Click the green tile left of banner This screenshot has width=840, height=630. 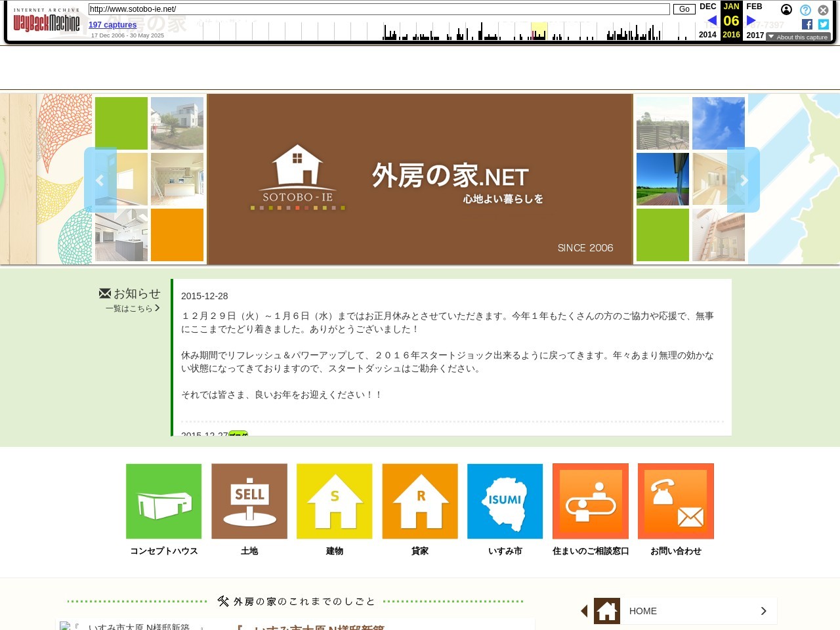[121, 123]
